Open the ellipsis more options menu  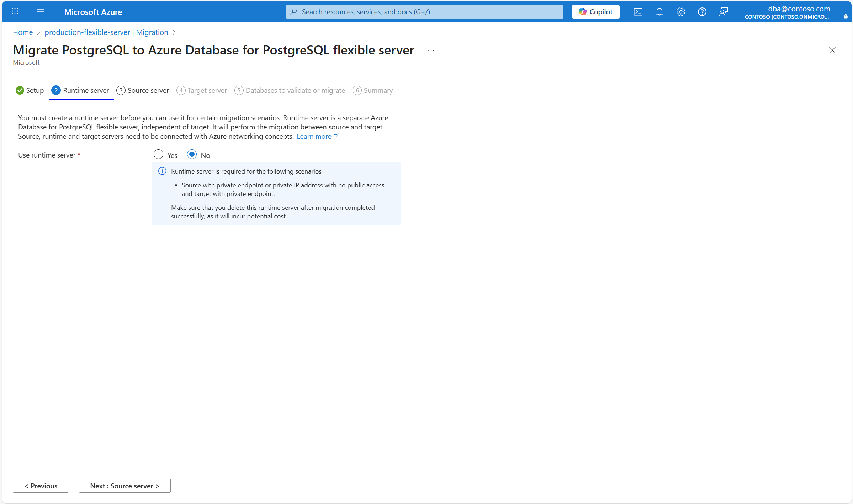coord(431,50)
